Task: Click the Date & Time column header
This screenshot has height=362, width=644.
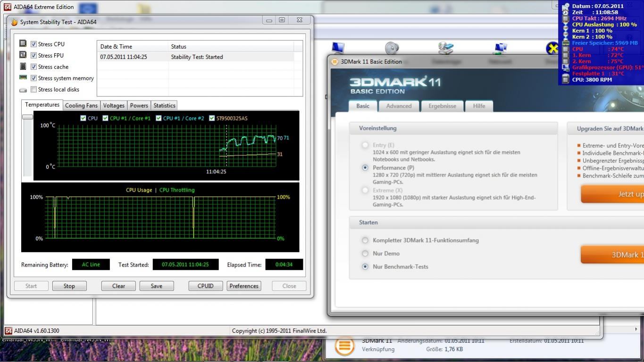Action: click(x=133, y=46)
